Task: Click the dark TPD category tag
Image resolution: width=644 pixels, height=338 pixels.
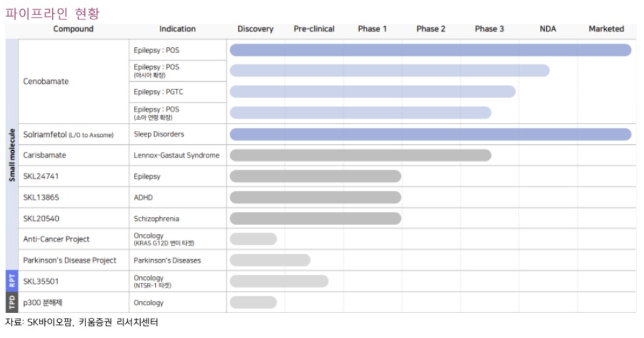Action: pos(12,303)
